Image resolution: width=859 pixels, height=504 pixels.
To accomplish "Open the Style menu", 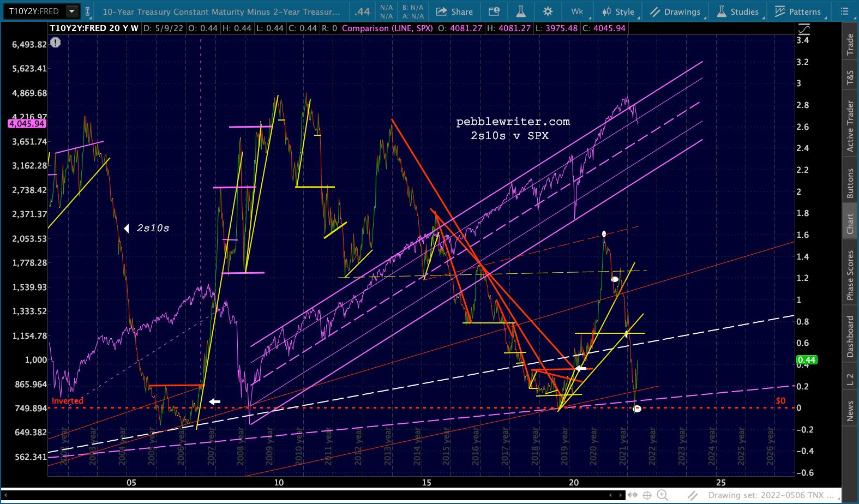I will pos(618,11).
